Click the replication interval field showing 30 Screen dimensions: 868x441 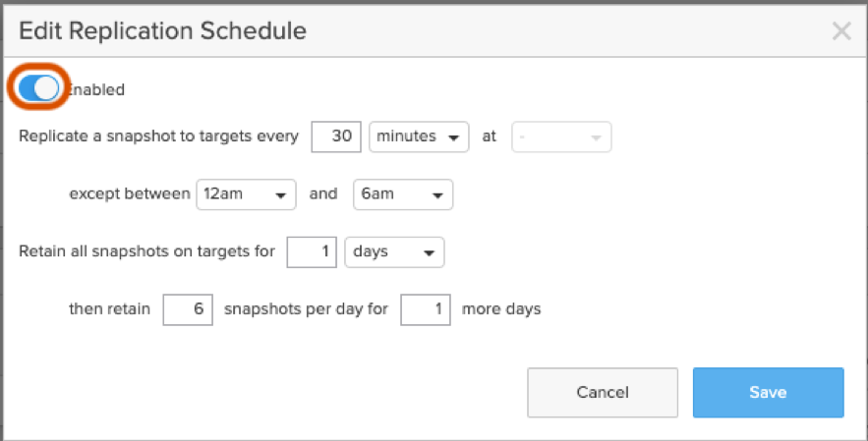[x=337, y=138]
